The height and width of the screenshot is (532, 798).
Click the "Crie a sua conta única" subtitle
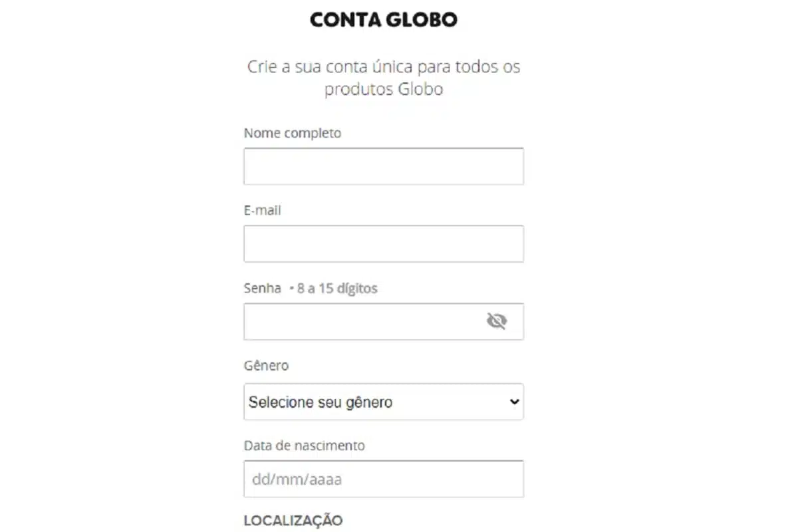[x=384, y=67]
